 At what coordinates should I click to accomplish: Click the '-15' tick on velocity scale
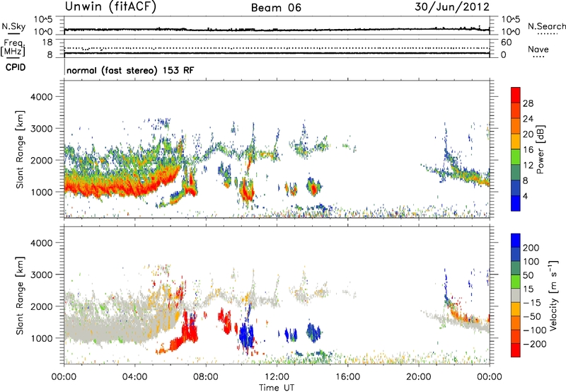[x=532, y=302]
